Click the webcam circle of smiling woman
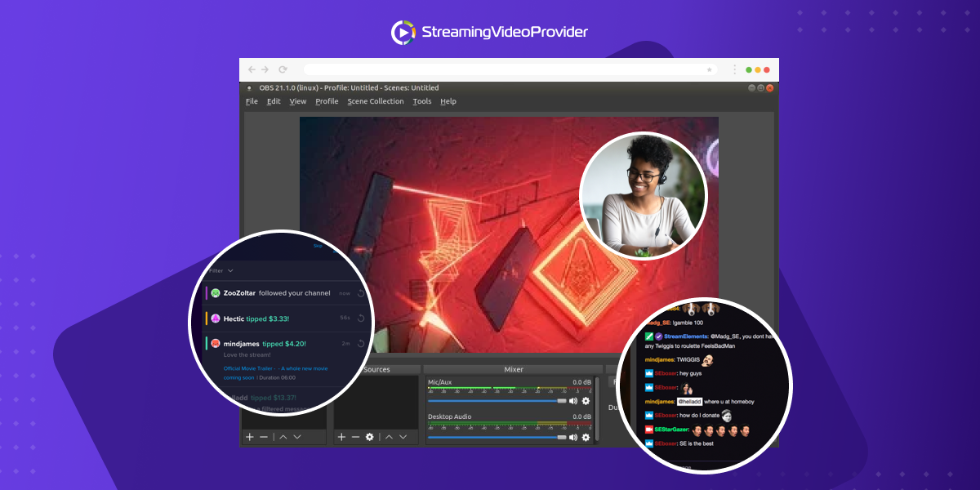Viewport: 980px width, 490px height. (643, 196)
